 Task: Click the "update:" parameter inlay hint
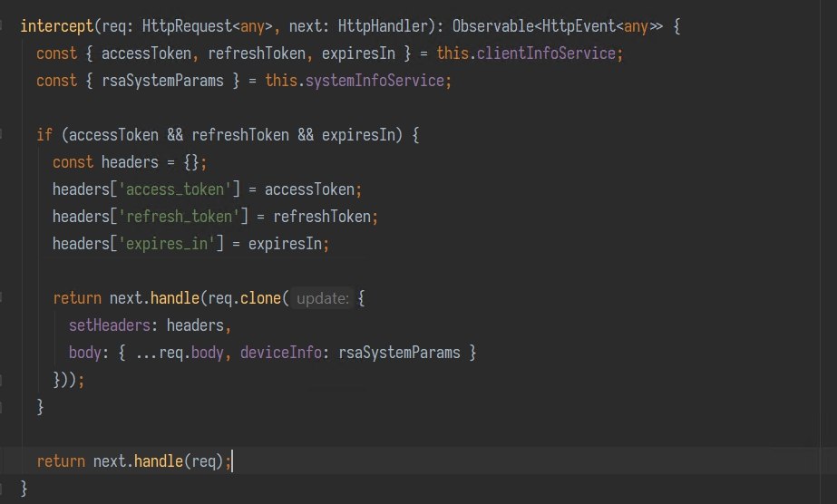tap(323, 298)
